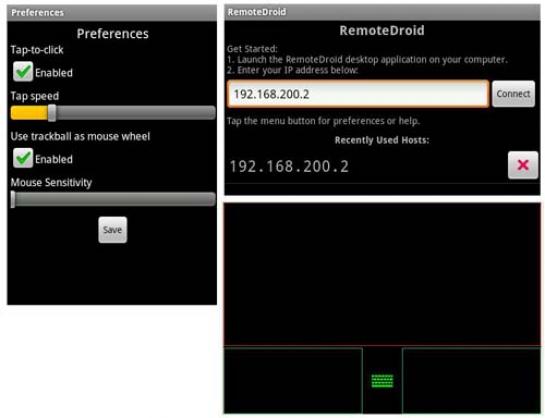This screenshot has height=418, width=545.
Task: Click the Enabled label under Tap-to-click
Action: pos(54,73)
